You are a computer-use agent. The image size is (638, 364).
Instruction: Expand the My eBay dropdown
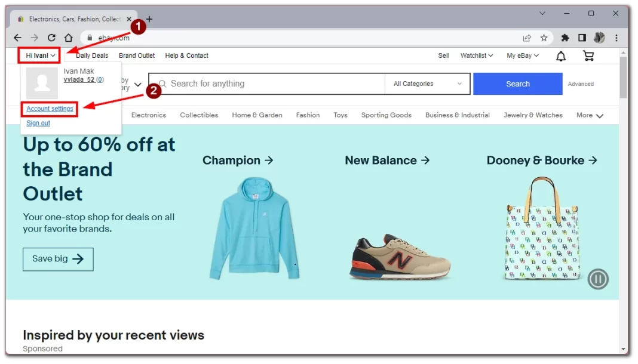coord(522,55)
